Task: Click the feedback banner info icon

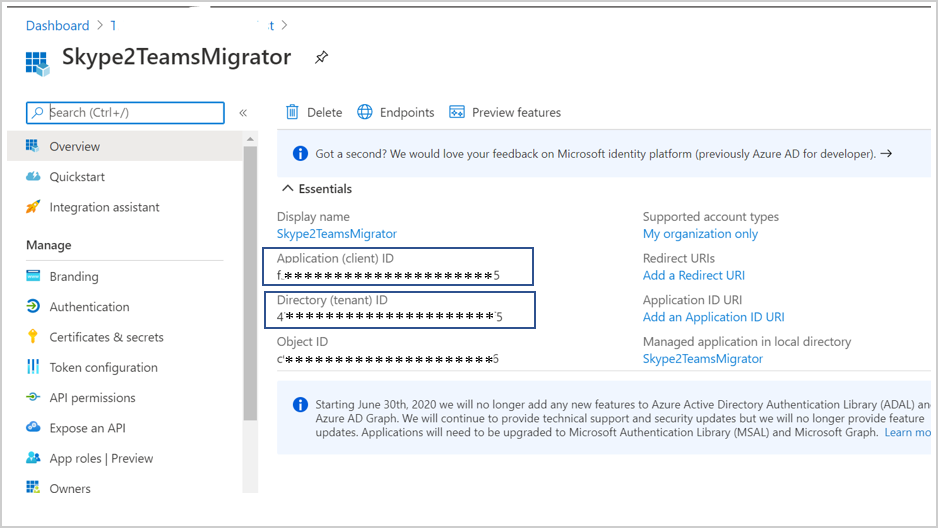Action: (x=300, y=154)
